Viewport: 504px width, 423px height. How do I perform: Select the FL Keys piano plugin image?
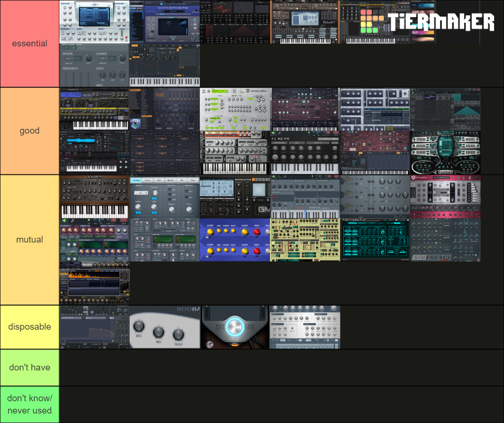coord(305,152)
